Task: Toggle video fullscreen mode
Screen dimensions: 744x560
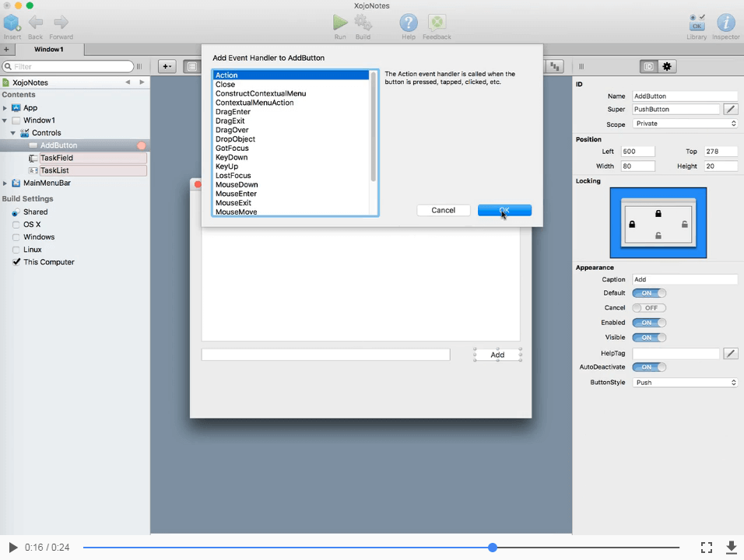Action: (x=707, y=548)
